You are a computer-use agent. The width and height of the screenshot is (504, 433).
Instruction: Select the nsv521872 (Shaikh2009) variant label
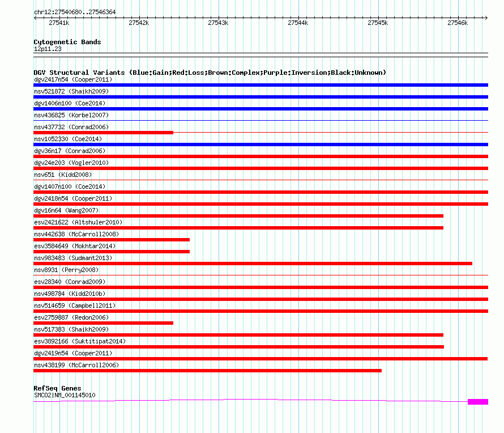coord(71,91)
